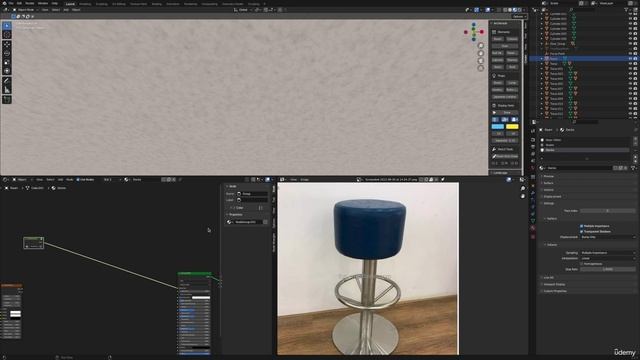
Task: Select the Measure ruler tool
Action: (7, 90)
